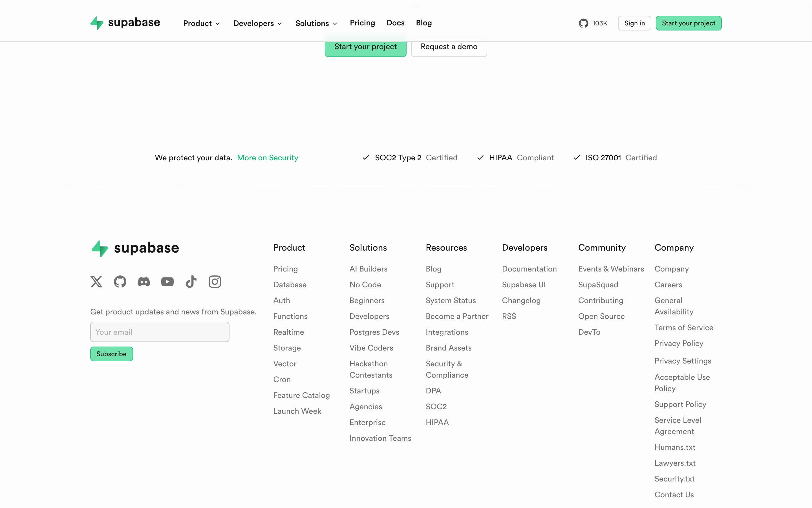The width and height of the screenshot is (812, 508).
Task: Open the Instagram icon link
Action: coord(215,282)
